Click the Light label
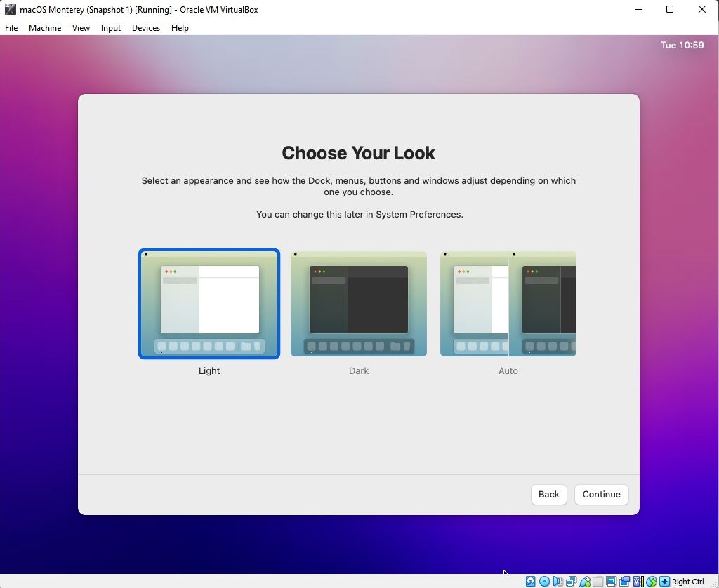 (x=209, y=370)
